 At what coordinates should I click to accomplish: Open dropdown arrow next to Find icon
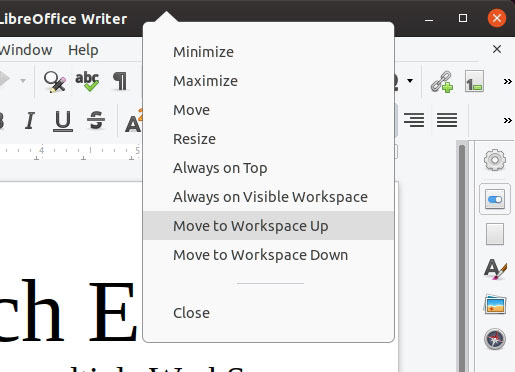pos(23,81)
